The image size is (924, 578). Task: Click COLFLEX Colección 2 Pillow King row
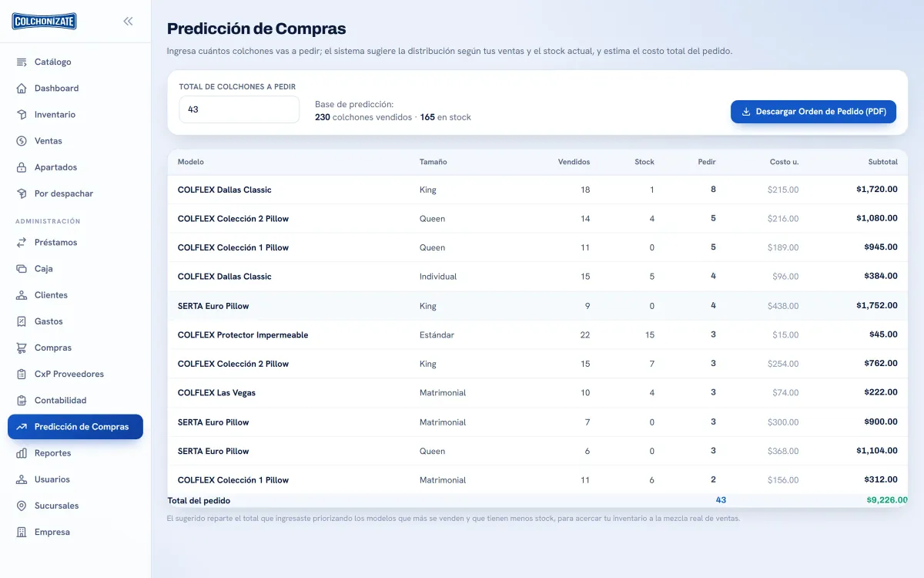point(537,364)
